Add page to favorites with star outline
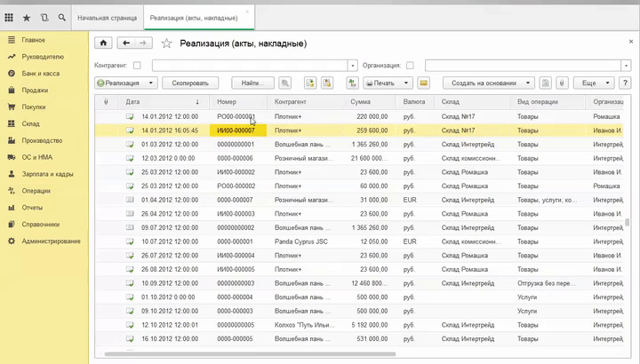Image resolution: width=640 pixels, height=364 pixels. coord(166,43)
